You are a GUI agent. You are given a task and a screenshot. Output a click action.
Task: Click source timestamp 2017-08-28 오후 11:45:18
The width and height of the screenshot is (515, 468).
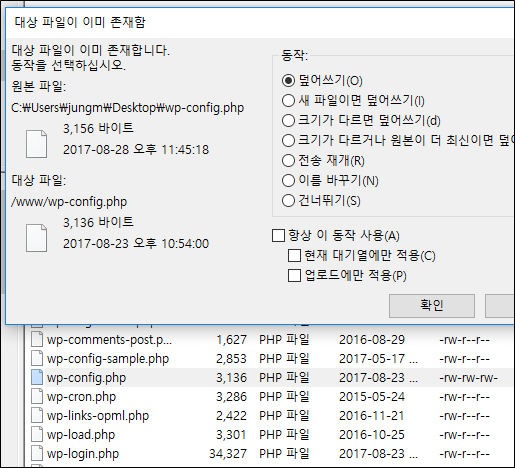tap(136, 150)
